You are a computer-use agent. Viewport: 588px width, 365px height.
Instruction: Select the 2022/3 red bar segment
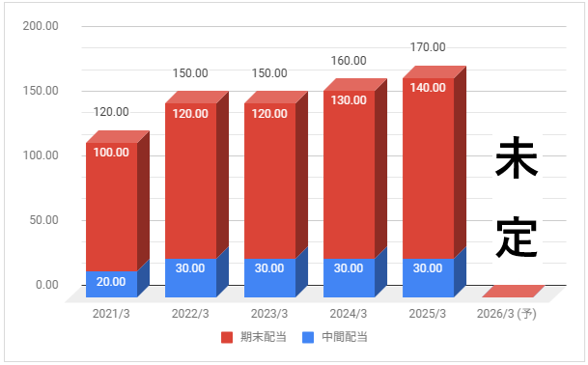[191, 181]
